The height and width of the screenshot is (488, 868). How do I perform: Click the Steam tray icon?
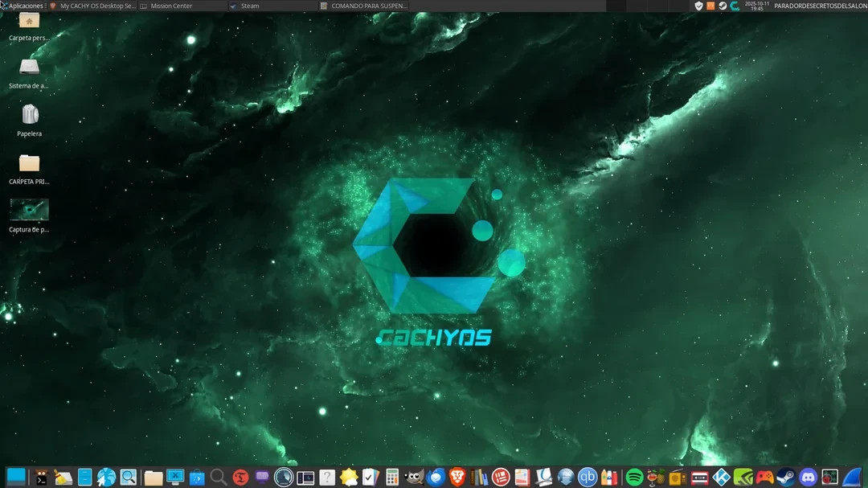[723, 6]
